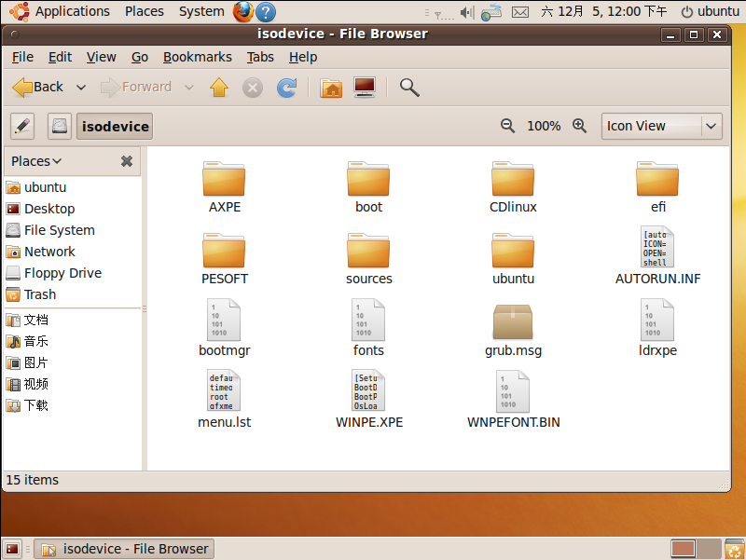Expand the Places side pane selector

click(x=36, y=161)
